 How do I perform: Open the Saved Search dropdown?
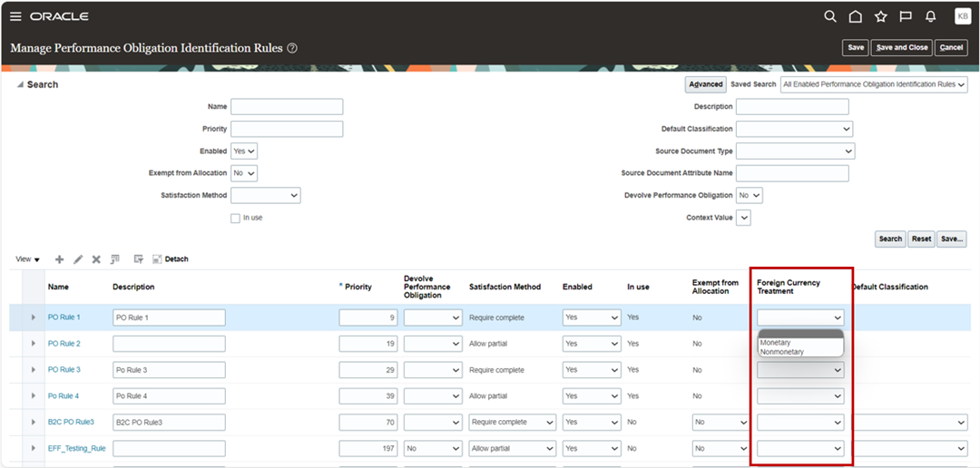click(874, 84)
